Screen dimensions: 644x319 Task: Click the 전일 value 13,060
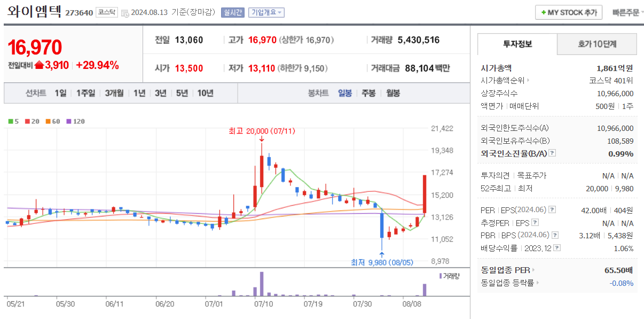[x=189, y=40]
